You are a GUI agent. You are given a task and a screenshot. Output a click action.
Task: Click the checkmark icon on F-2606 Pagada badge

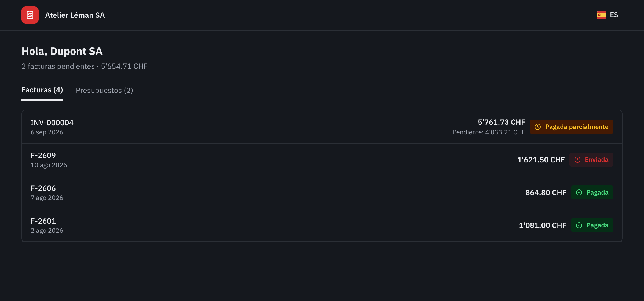[x=579, y=192]
